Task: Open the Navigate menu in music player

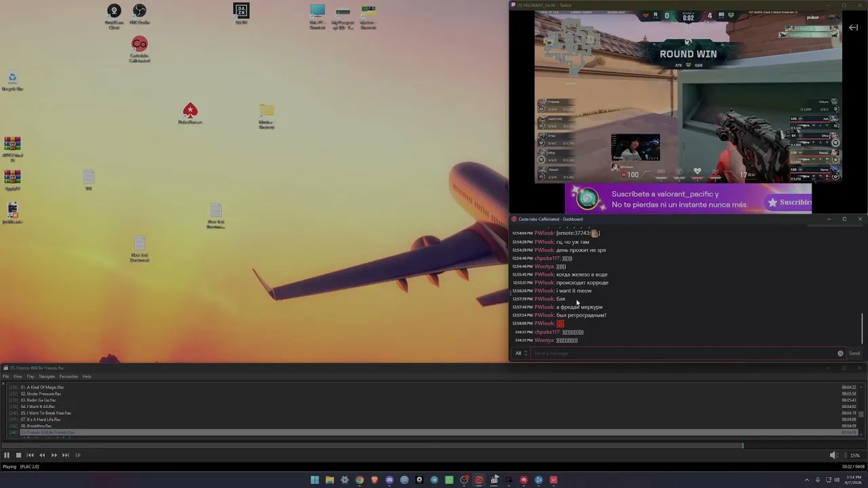Action: click(x=47, y=376)
